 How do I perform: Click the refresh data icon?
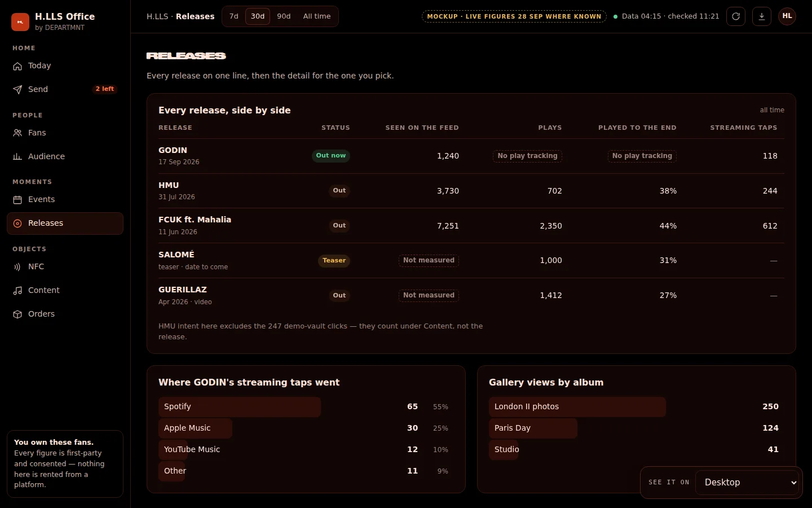pos(736,16)
